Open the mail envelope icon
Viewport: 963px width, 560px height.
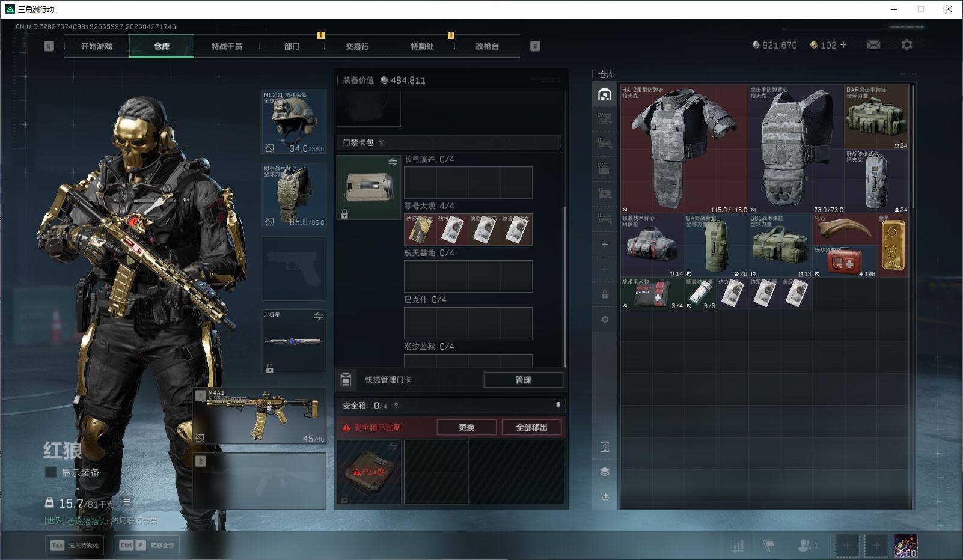873,45
